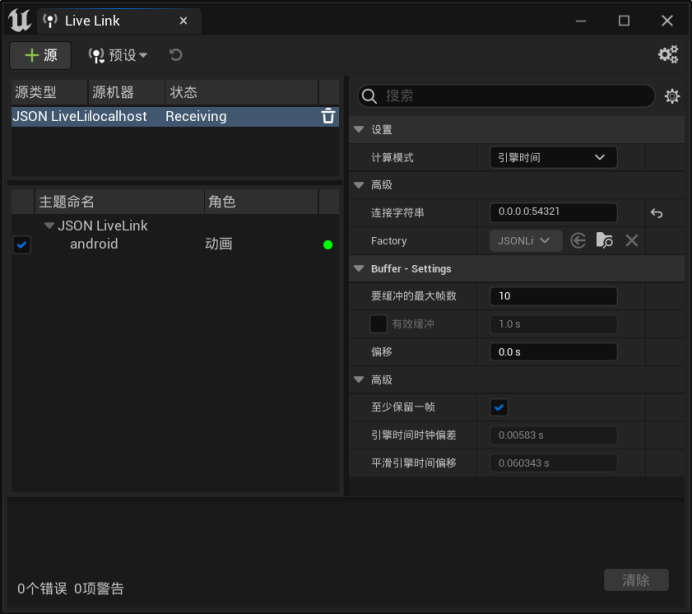The width and height of the screenshot is (693, 614).
Task: Reset connection string to default arrow
Action: pyautogui.click(x=656, y=214)
